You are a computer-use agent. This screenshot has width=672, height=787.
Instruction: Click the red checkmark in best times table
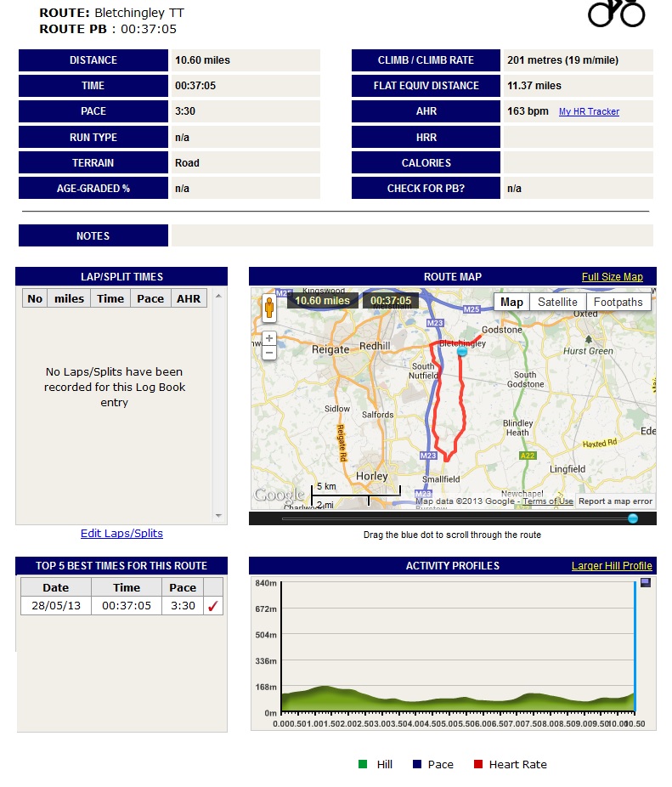[x=213, y=606]
